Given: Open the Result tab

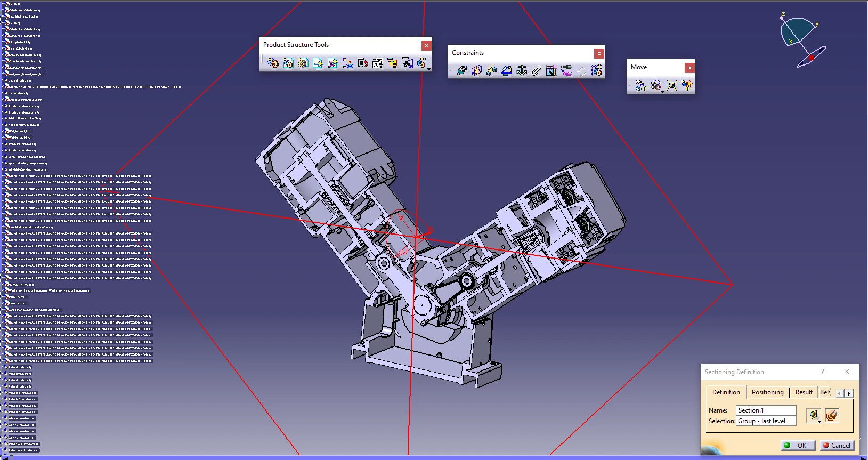Looking at the screenshot, I should tap(804, 392).
